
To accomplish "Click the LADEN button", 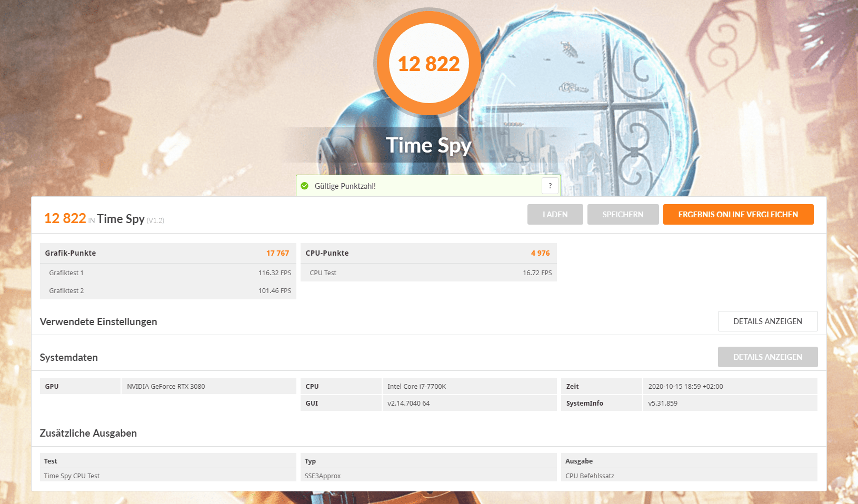I will [x=555, y=215].
